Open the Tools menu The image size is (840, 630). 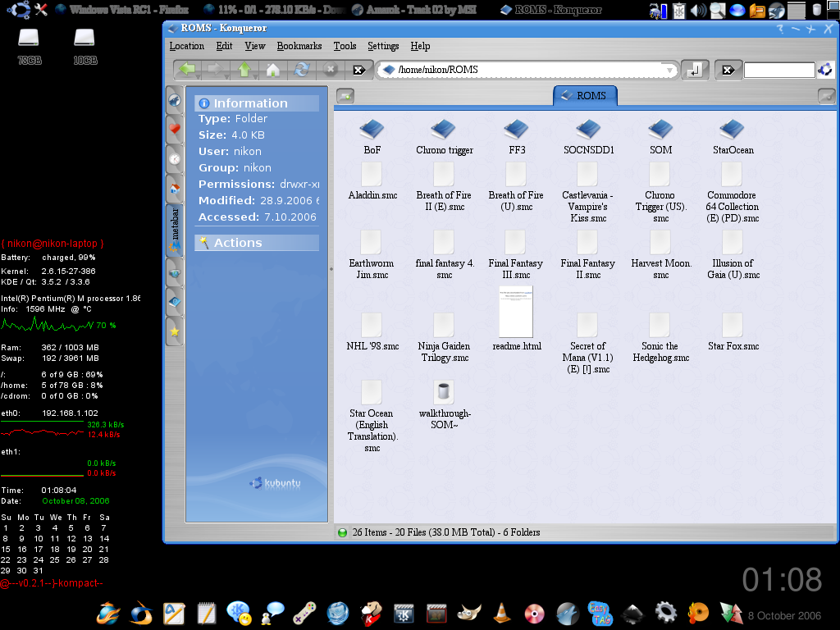tap(345, 46)
